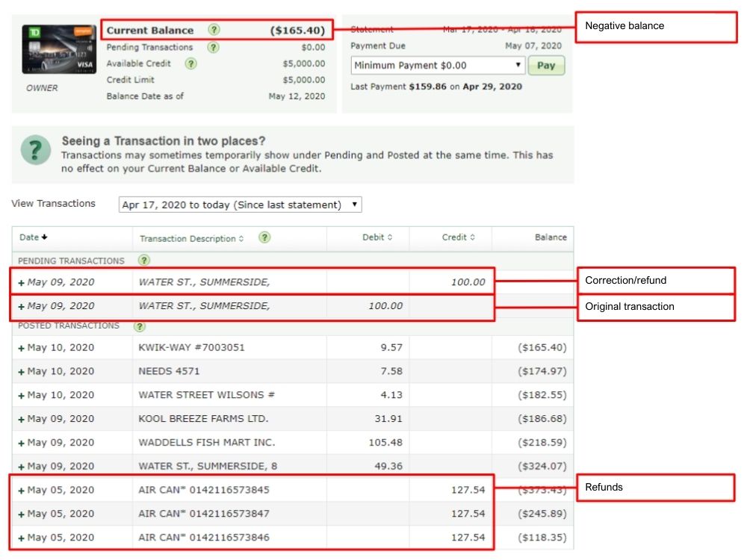The width and height of the screenshot is (747, 560).
Task: Click help icon next to Pending Transactions label
Action: pyautogui.click(x=214, y=47)
